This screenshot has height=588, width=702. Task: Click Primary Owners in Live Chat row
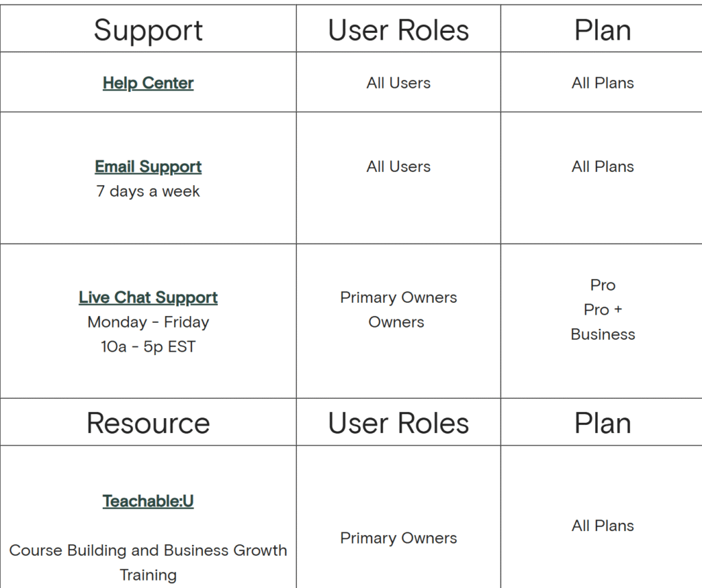[x=398, y=297]
